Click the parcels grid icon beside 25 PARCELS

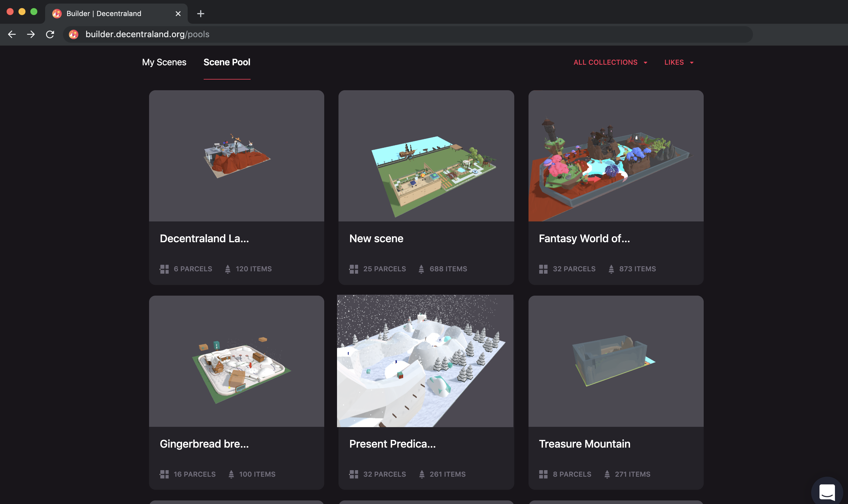[x=354, y=269]
